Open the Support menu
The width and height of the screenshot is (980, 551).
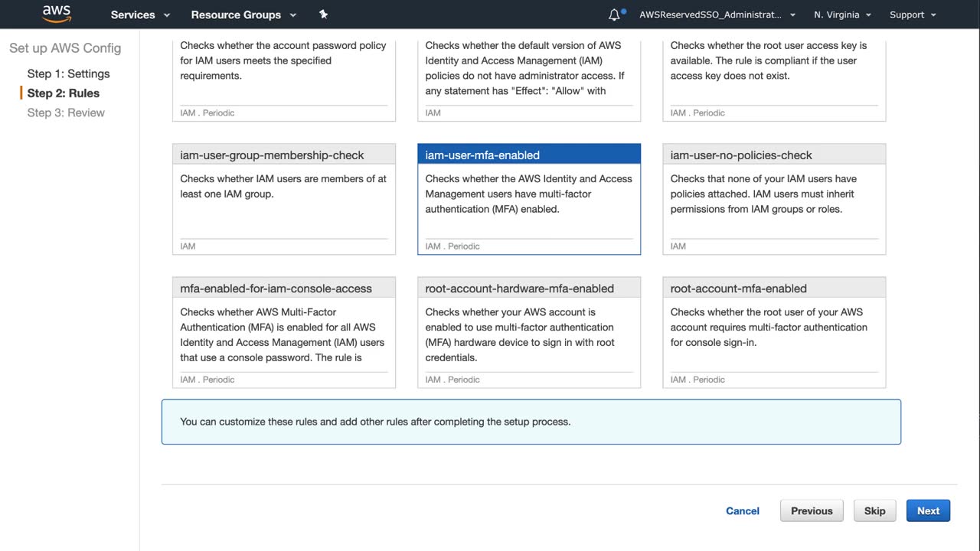click(x=912, y=15)
